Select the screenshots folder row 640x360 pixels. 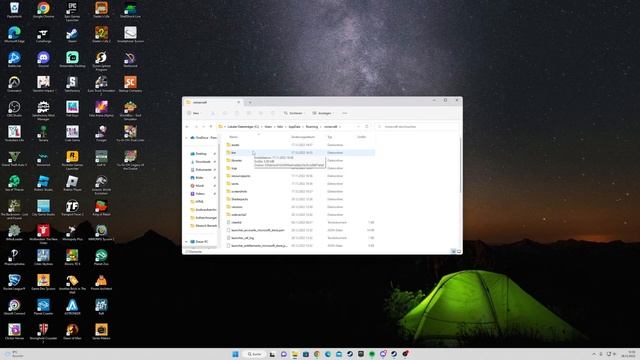point(300,191)
